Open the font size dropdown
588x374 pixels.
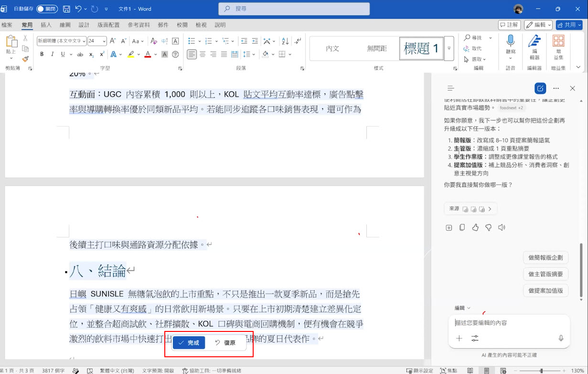pos(104,41)
